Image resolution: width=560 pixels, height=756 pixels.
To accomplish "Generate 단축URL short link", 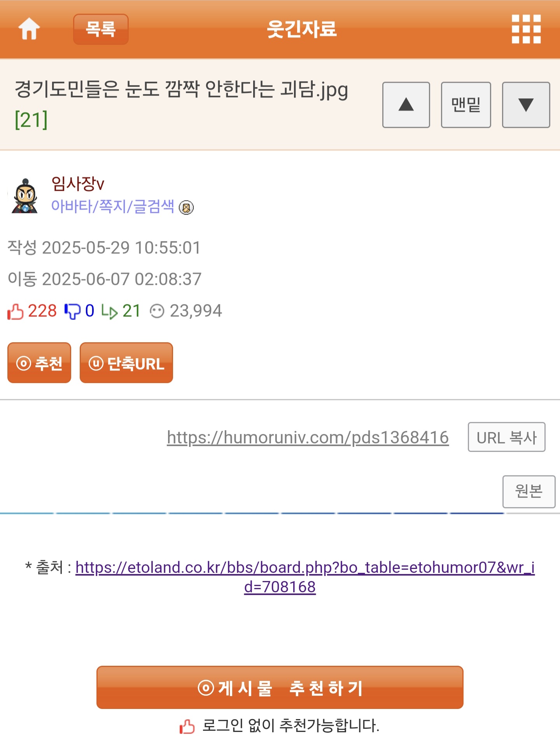I will point(126,363).
